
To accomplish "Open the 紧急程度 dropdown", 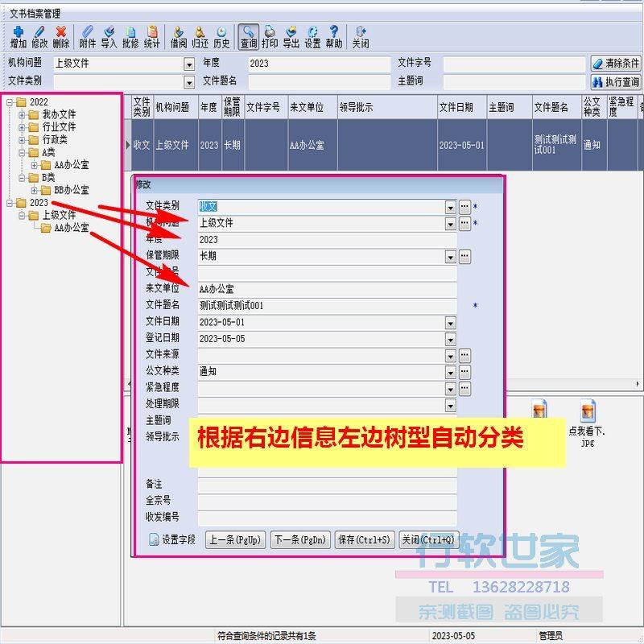I will tap(451, 389).
